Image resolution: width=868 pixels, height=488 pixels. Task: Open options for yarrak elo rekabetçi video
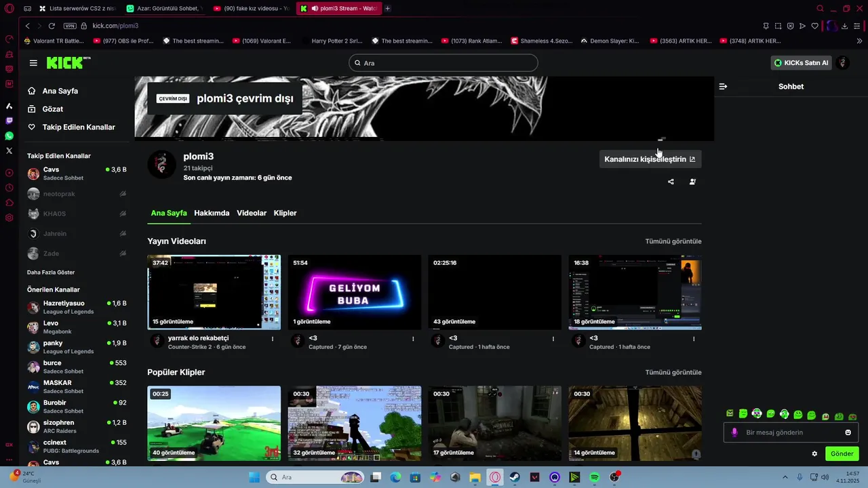click(273, 338)
